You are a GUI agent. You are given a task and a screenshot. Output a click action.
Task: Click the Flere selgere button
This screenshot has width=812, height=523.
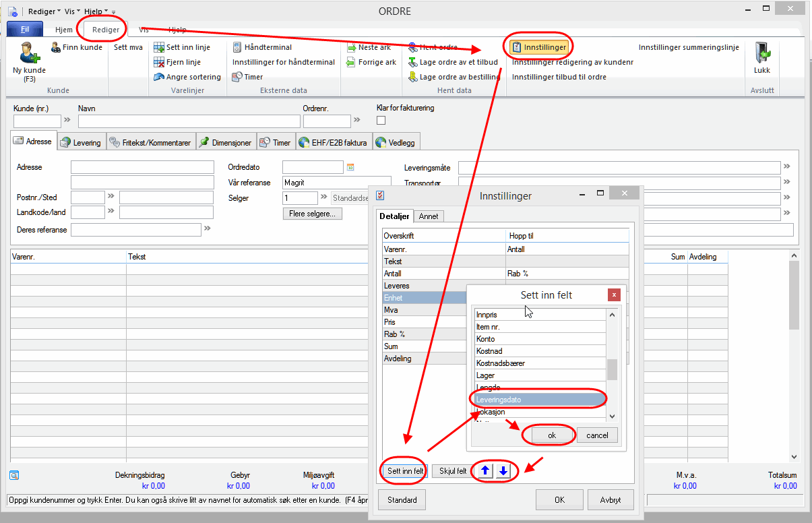pyautogui.click(x=312, y=214)
